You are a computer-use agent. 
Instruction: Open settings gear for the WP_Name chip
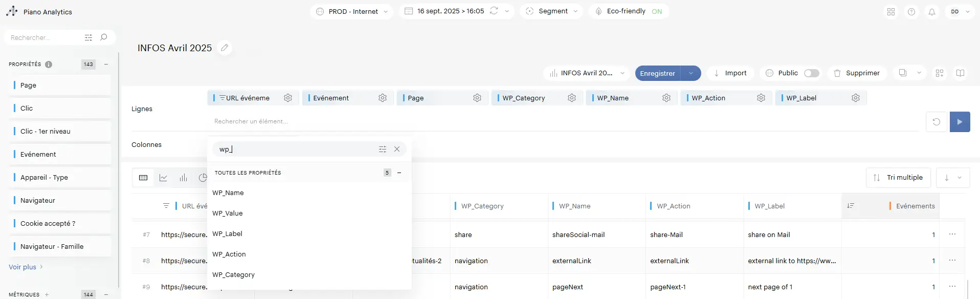(x=666, y=98)
